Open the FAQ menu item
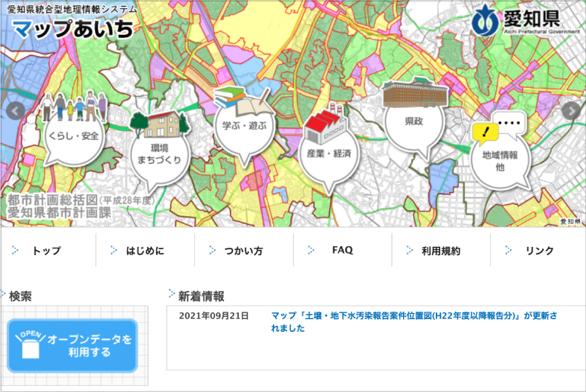Image resolution: width=586 pixels, height=392 pixels. [342, 250]
